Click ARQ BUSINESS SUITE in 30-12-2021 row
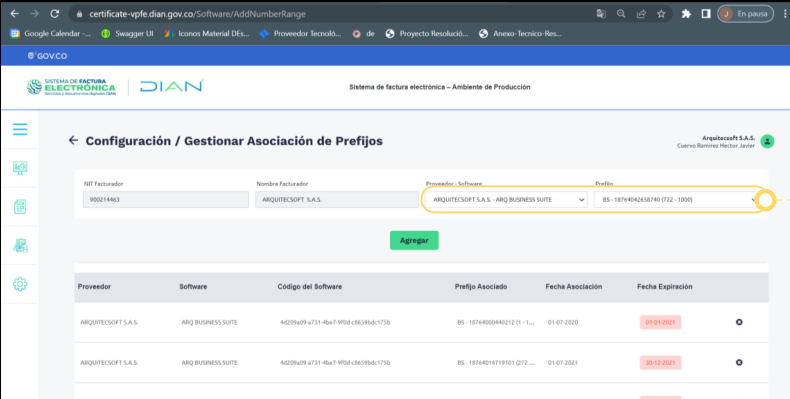Screen dimensions: 790x399 209,363
